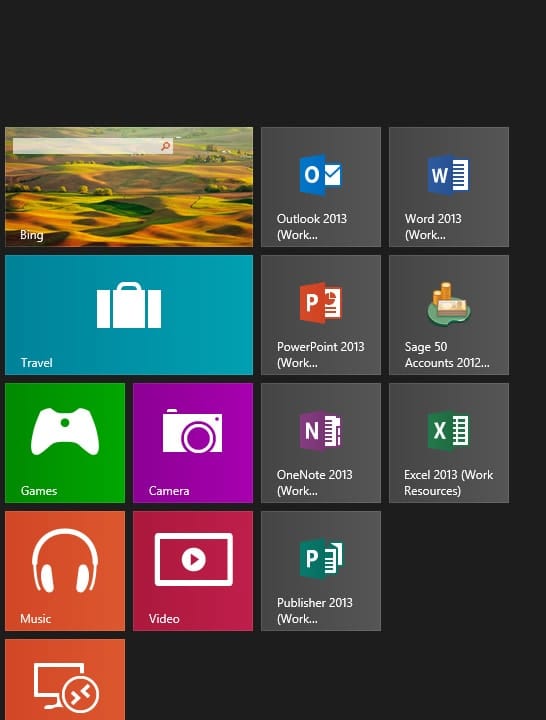
Task: Launch Excel 2013 (Work Resources)
Action: (x=449, y=443)
